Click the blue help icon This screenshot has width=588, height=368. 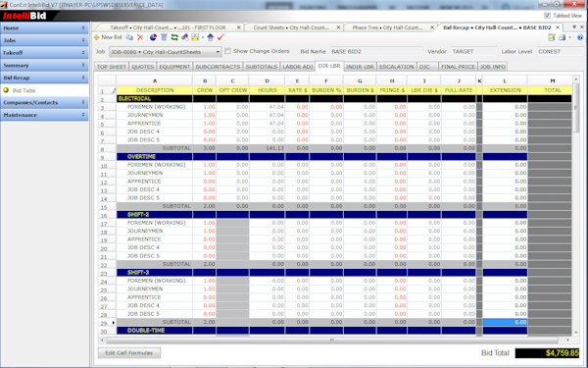[580, 37]
